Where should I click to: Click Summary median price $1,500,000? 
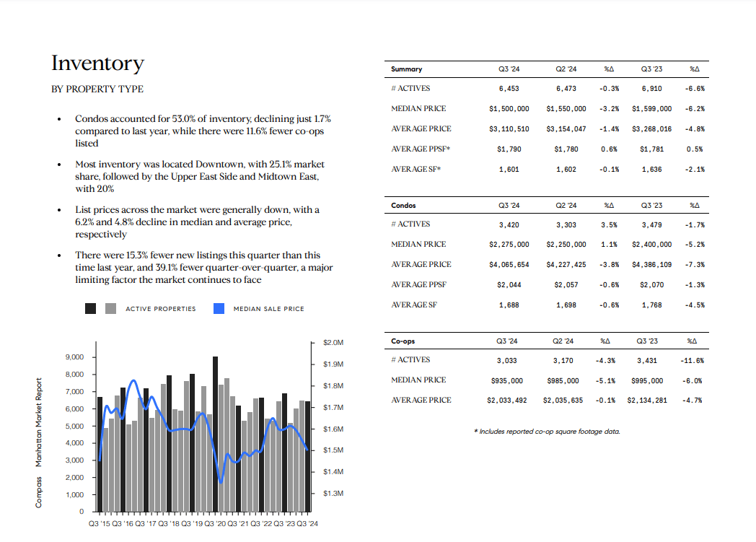click(x=509, y=109)
